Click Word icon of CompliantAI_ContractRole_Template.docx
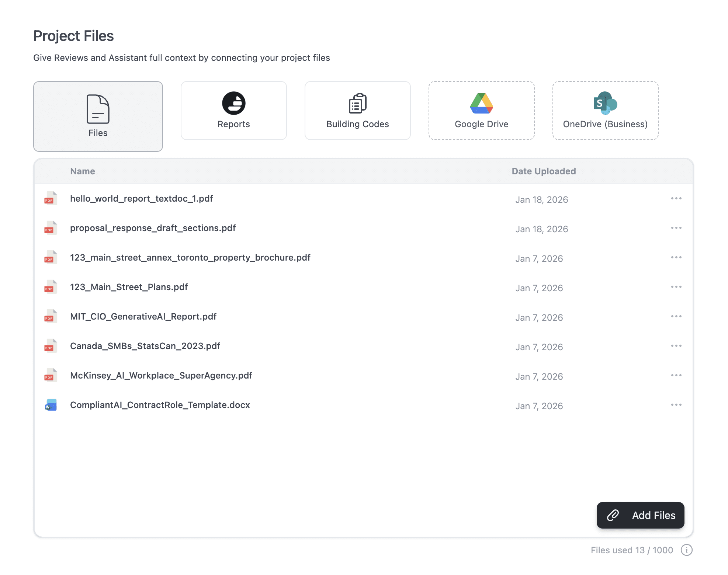Viewport: 728px width, 575px height. pos(51,405)
